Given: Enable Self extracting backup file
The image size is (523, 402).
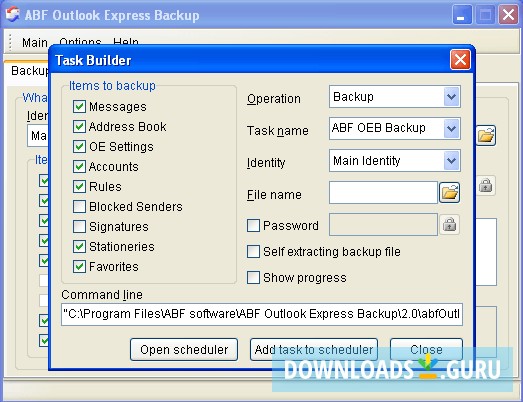Looking at the screenshot, I should (253, 252).
